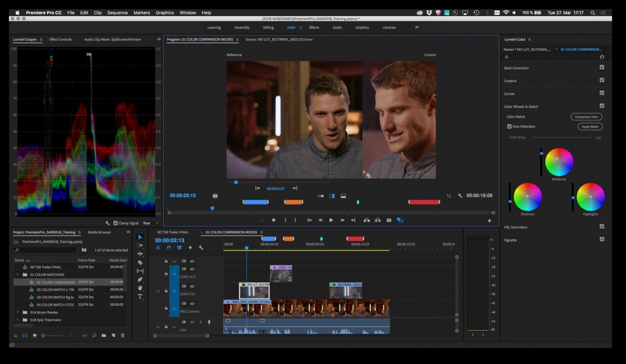626x364 pixels.
Task: Toggle Snap in the timeline
Action: click(x=169, y=248)
